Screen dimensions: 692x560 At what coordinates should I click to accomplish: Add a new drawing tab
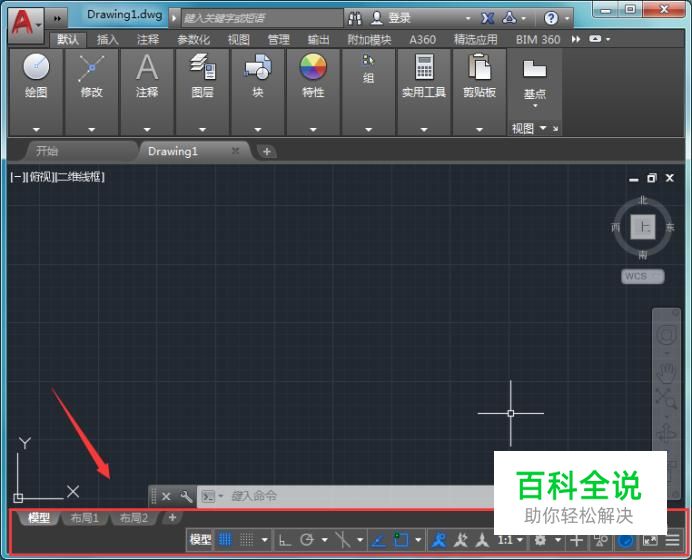click(x=267, y=152)
